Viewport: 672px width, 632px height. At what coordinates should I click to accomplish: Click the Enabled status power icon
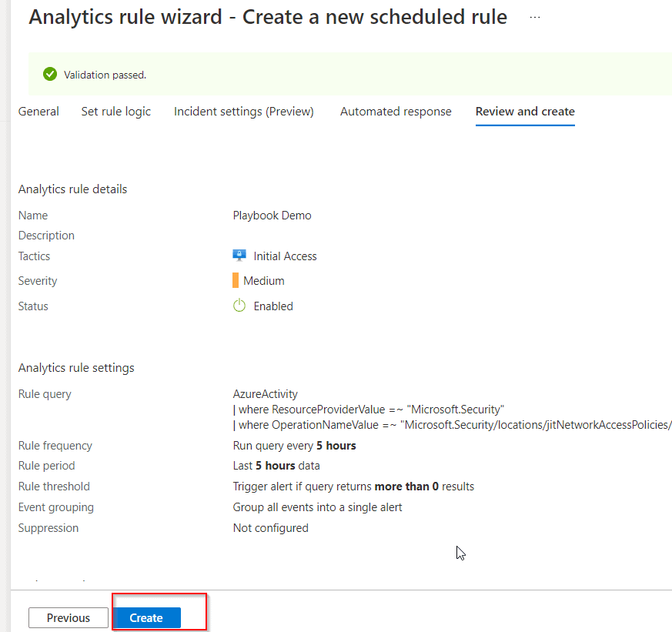coord(239,306)
